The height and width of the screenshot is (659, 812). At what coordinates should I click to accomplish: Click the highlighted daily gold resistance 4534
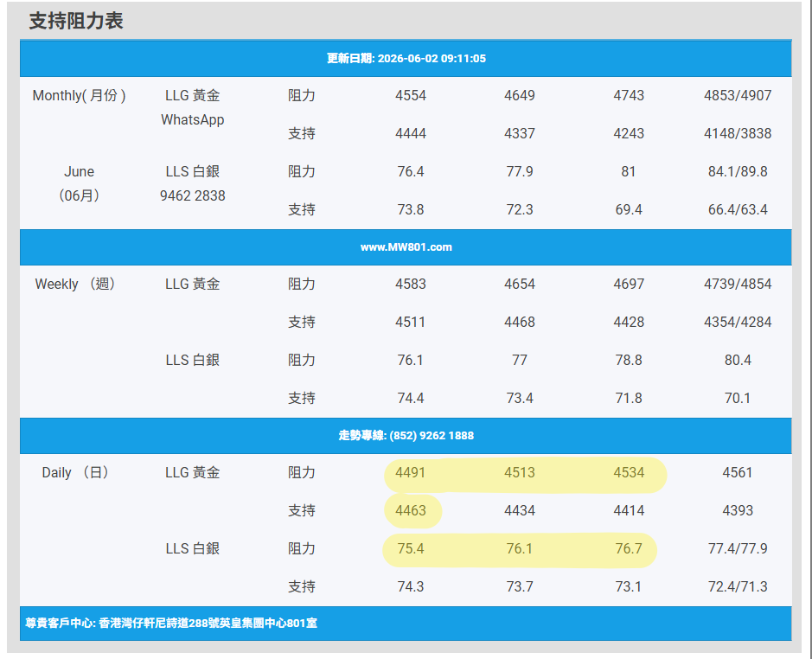(629, 472)
